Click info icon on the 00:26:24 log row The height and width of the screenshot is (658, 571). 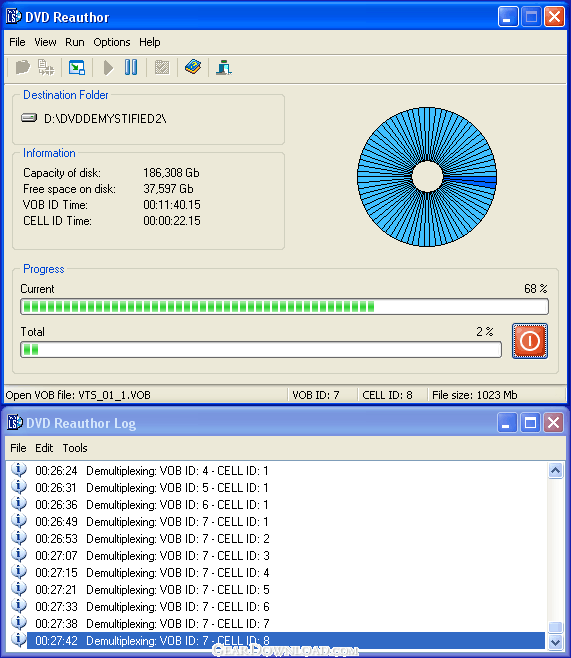[x=18, y=469]
